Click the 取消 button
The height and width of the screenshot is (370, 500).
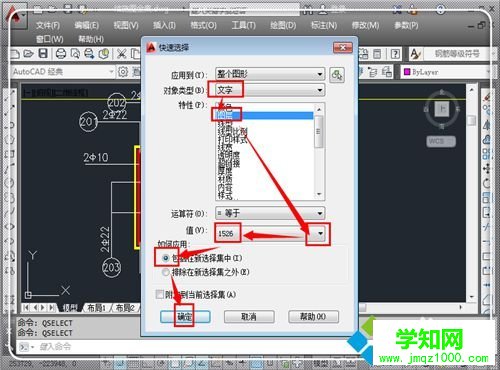(249, 317)
